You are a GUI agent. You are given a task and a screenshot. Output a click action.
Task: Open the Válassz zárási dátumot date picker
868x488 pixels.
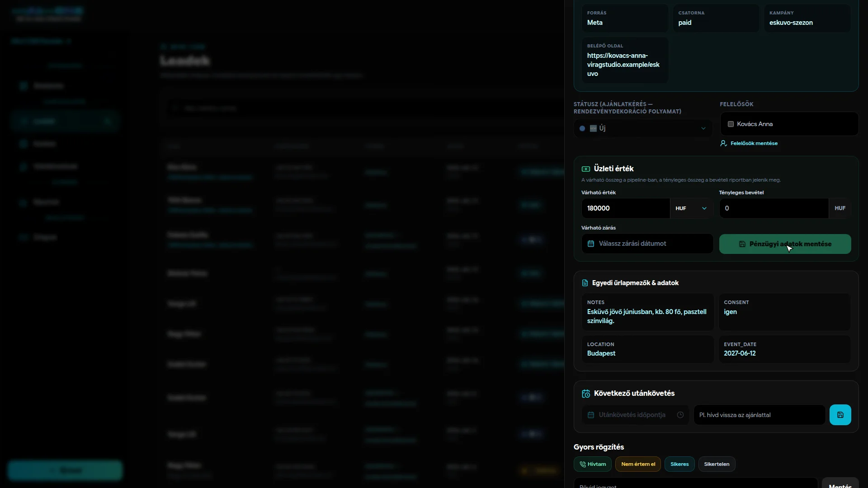pos(647,244)
